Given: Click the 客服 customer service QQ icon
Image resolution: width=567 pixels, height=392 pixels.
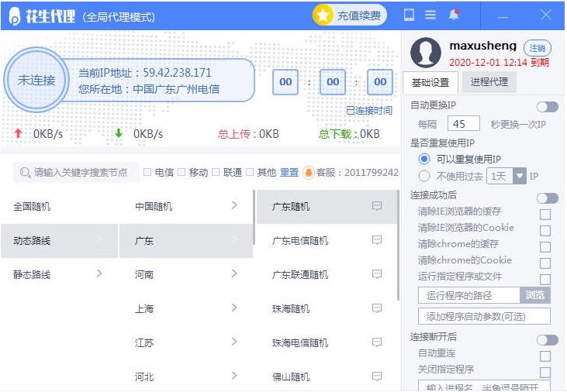Looking at the screenshot, I should click(308, 172).
